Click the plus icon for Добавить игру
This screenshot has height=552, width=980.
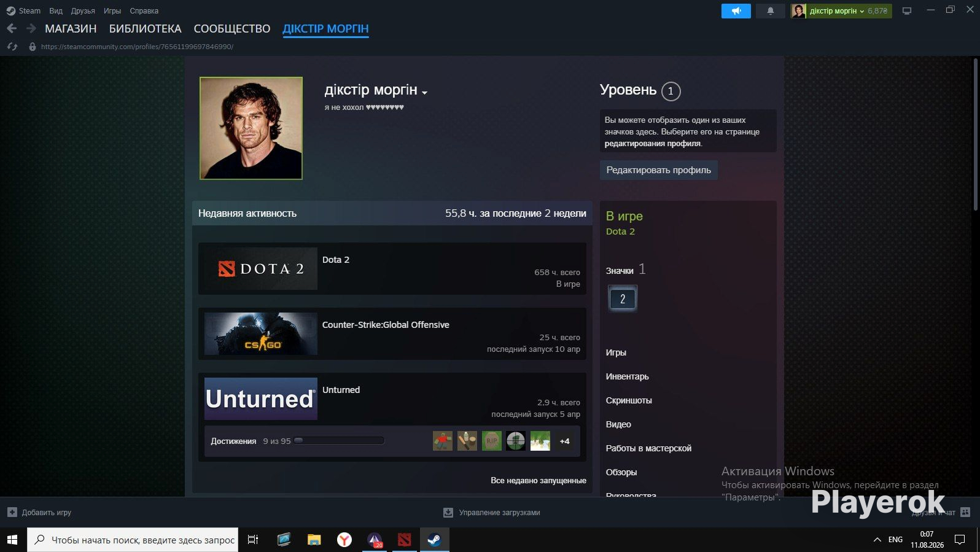tap(12, 512)
